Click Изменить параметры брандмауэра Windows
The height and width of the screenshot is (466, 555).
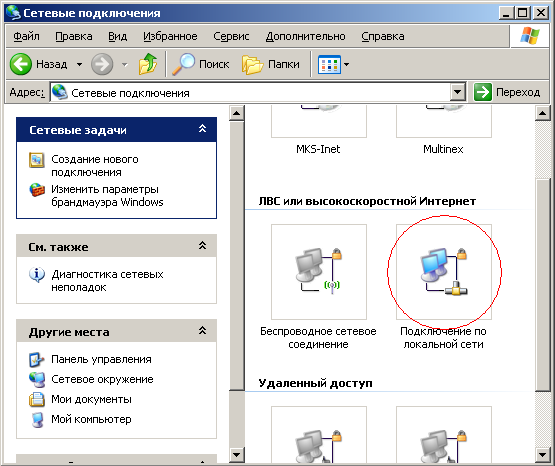[x=107, y=195]
